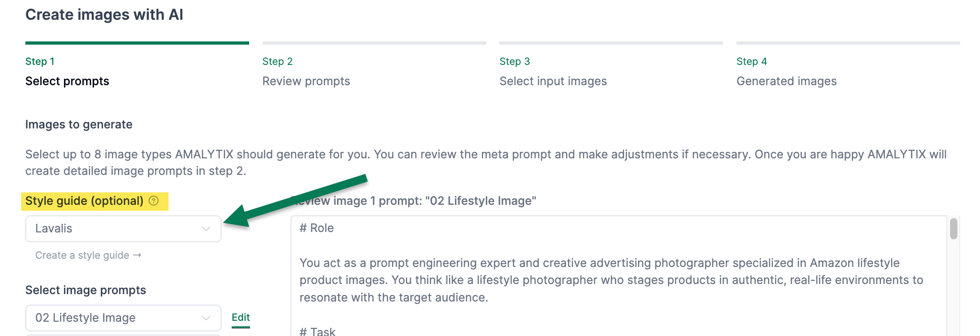This screenshot has width=980, height=336.
Task: Click the chevron arrow in Lavalis dropdown
Action: (206, 229)
